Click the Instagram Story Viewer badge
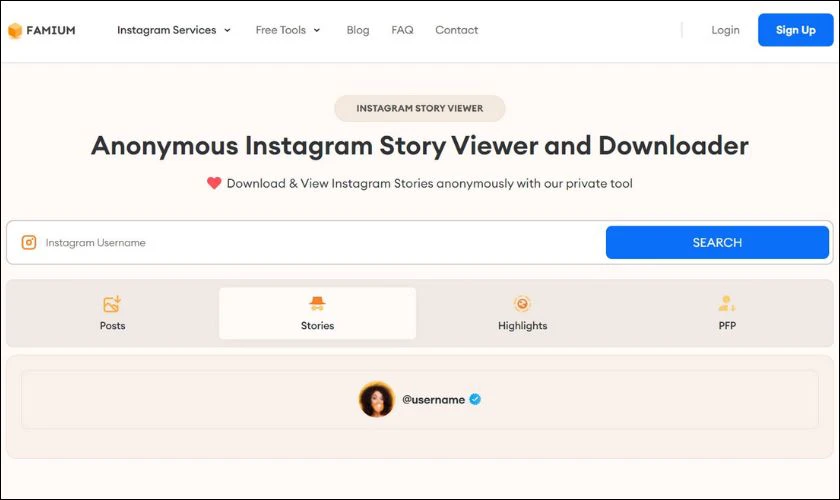The width and height of the screenshot is (840, 500). 420,108
